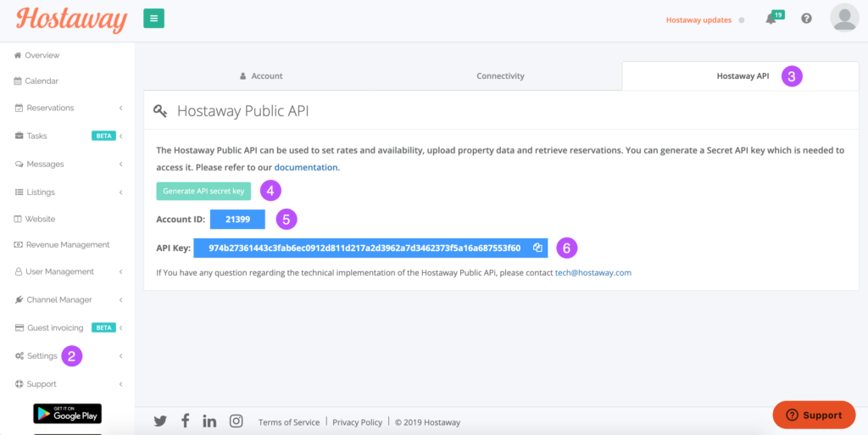This screenshot has width=868, height=435.
Task: Click the Overview home icon in sidebar
Action: coord(18,55)
